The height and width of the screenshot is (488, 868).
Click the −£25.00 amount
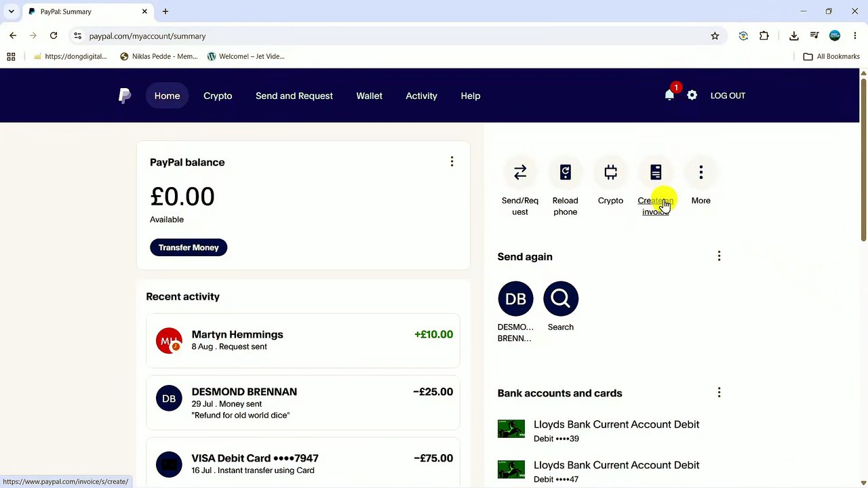[x=433, y=392]
